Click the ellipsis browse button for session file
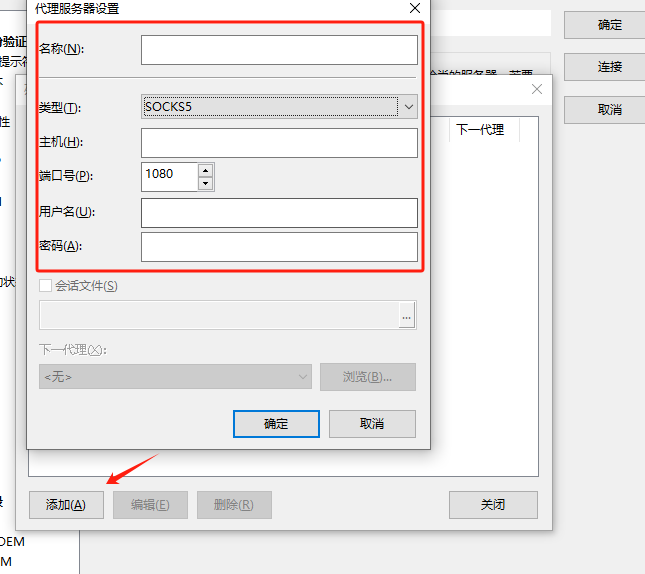645x574 pixels. tap(406, 316)
